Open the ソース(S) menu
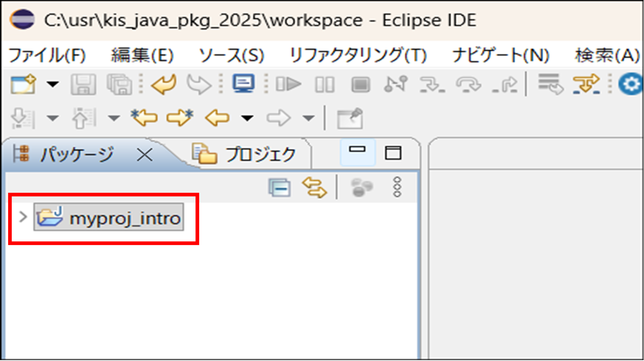The height and width of the screenshot is (361, 644). (231, 55)
